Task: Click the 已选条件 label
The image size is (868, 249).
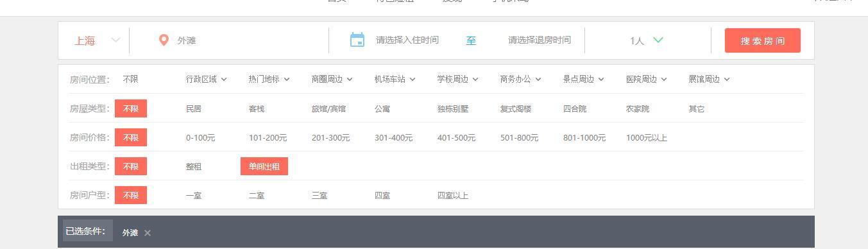Action: [88, 231]
